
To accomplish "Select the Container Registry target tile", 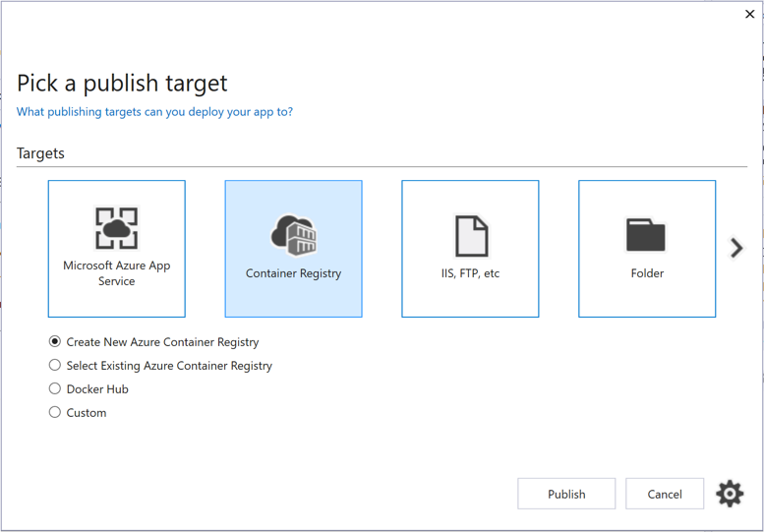I will pos(293,249).
